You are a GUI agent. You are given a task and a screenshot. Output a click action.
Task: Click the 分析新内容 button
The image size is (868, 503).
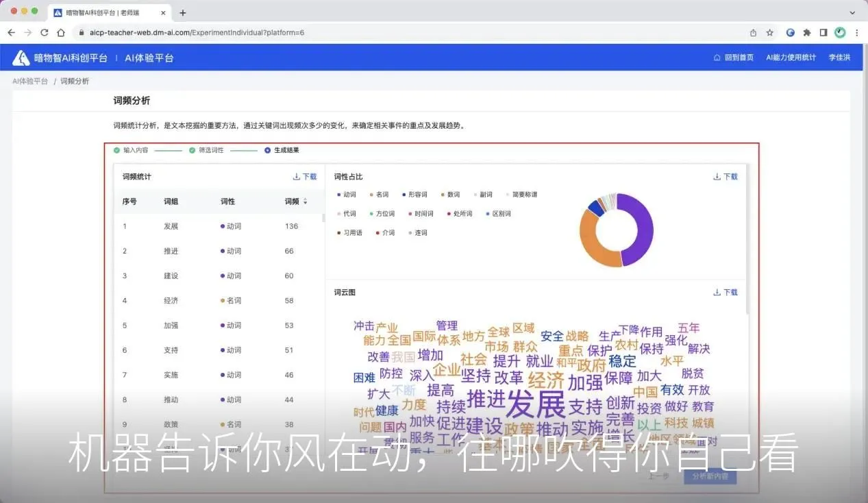point(710,476)
